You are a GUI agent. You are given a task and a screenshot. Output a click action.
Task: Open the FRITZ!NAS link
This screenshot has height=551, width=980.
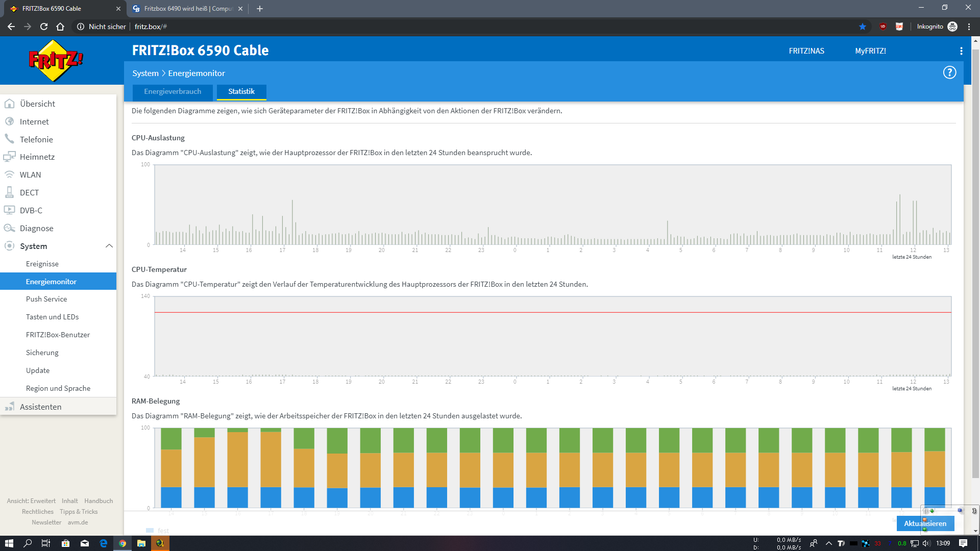tap(806, 51)
